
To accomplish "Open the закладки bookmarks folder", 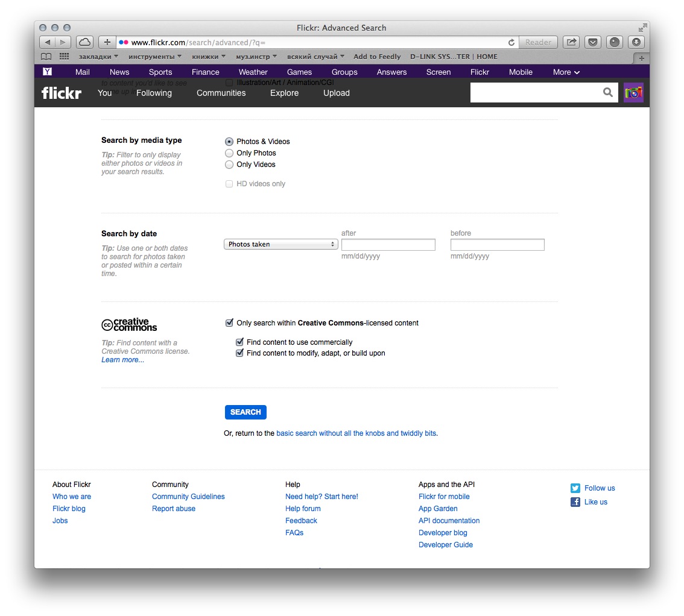I will tap(98, 57).
